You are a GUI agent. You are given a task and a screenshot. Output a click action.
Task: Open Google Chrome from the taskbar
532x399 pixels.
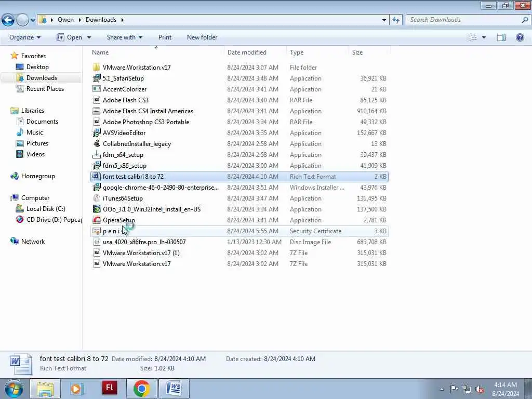[x=142, y=389]
